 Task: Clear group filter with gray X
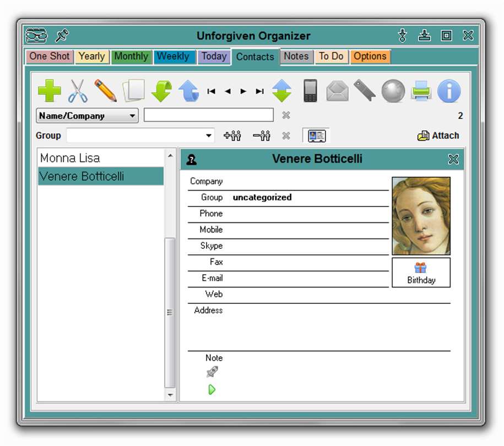[286, 135]
